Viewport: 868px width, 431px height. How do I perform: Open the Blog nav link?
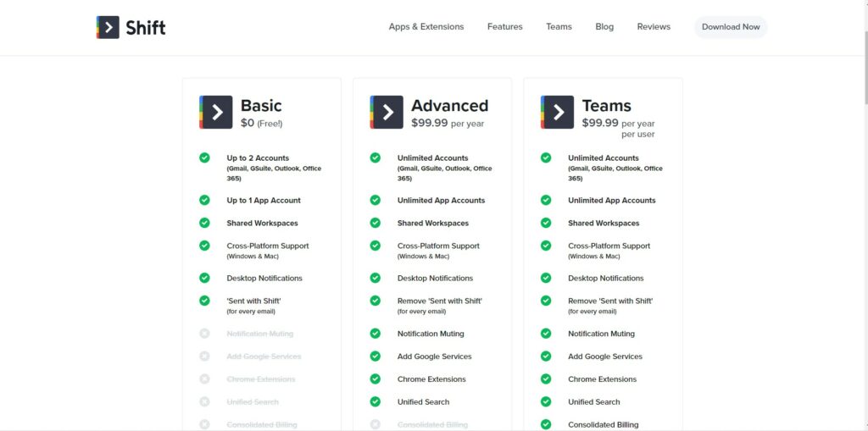click(604, 26)
